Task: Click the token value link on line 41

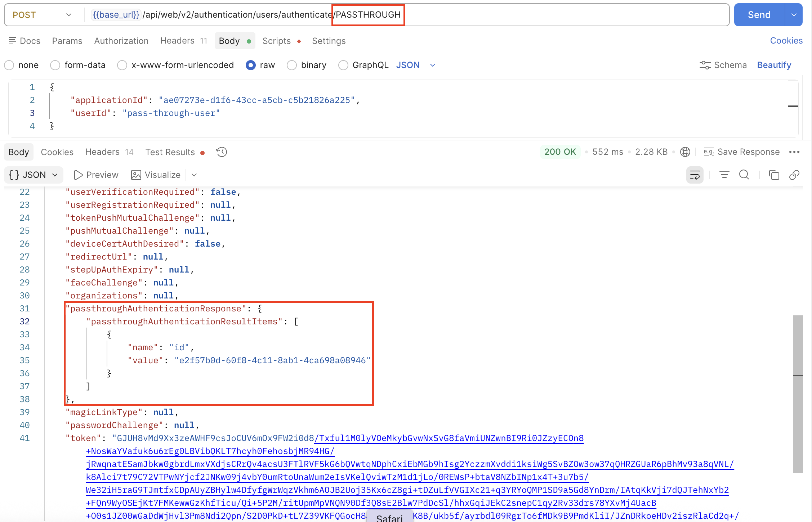Action: [449, 438]
